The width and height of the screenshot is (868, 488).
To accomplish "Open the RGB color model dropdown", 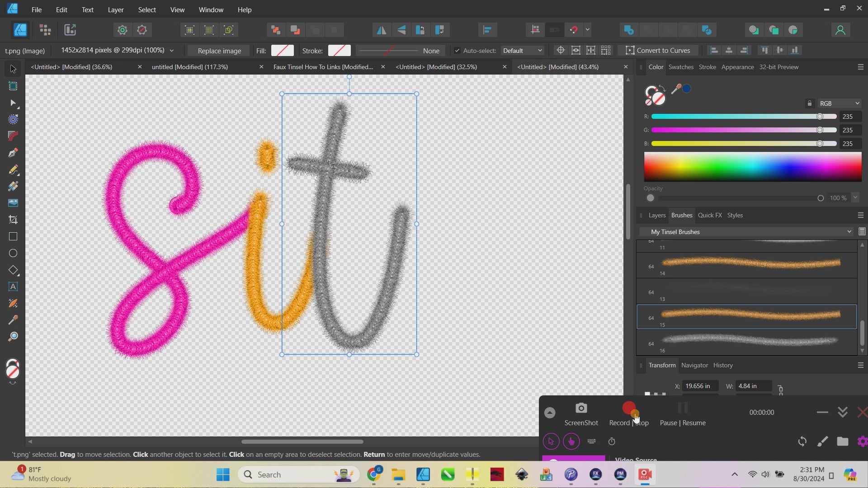I will [839, 103].
